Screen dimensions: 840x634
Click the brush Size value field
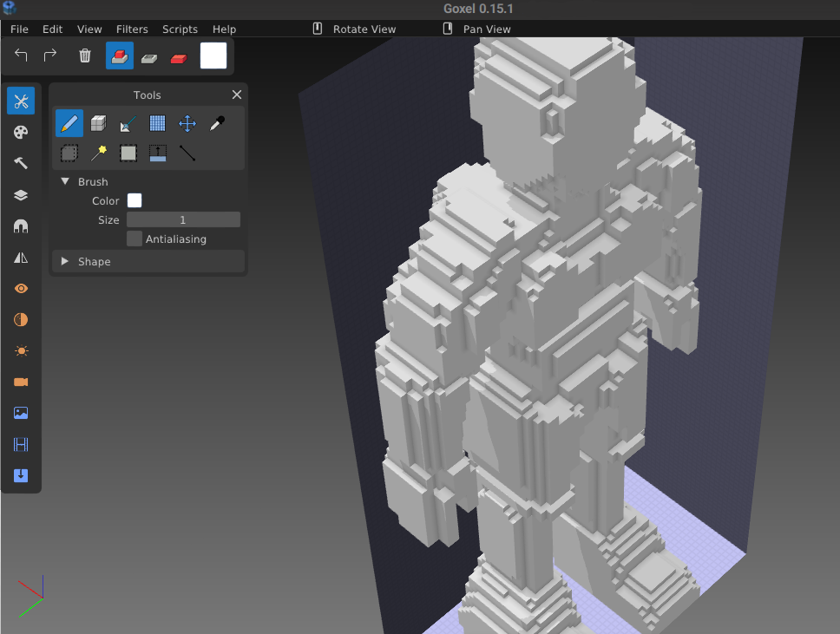pyautogui.click(x=183, y=219)
